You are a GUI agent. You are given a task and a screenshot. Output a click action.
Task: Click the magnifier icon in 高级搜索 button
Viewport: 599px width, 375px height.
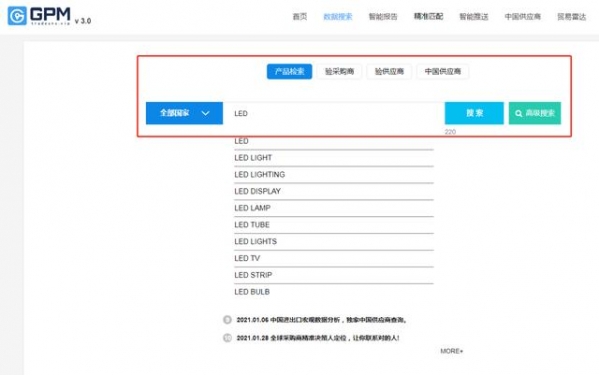518,113
